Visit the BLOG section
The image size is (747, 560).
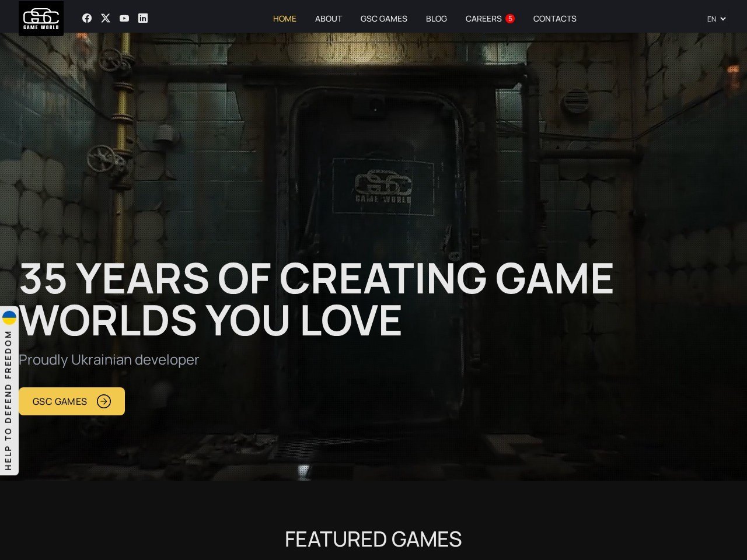point(437,19)
